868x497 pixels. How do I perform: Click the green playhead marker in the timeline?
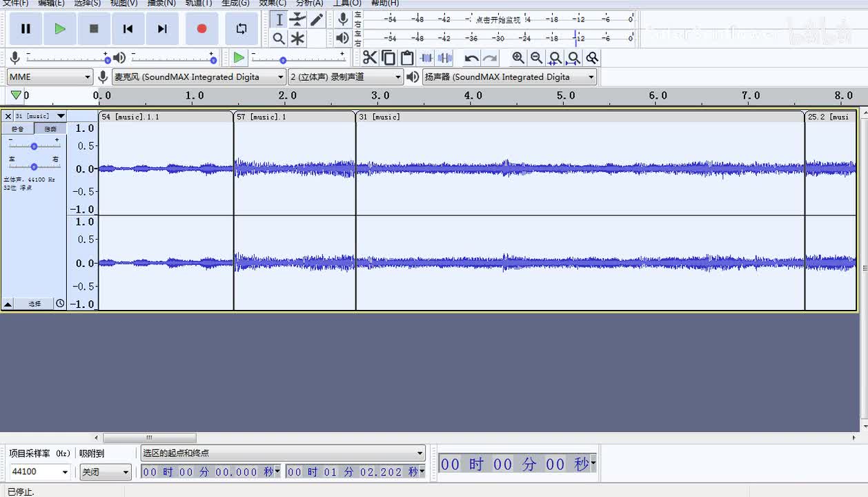pyautogui.click(x=16, y=95)
